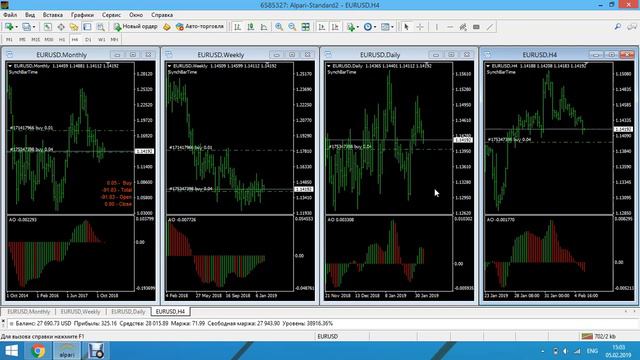
Task: Expand one-click trading triangle in EURUSD.Weekly chart
Action: (x=169, y=66)
